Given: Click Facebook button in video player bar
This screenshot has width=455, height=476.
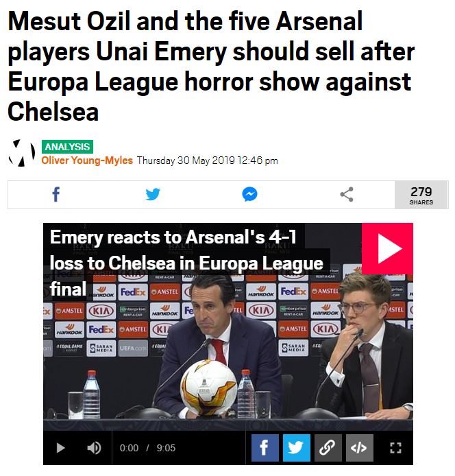Looking at the screenshot, I should (265, 448).
